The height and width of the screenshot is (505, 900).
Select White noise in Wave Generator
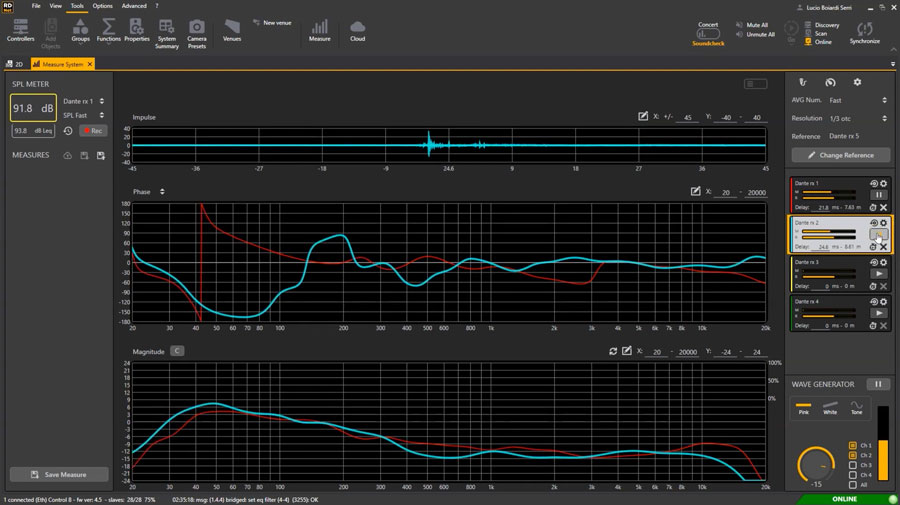point(830,407)
